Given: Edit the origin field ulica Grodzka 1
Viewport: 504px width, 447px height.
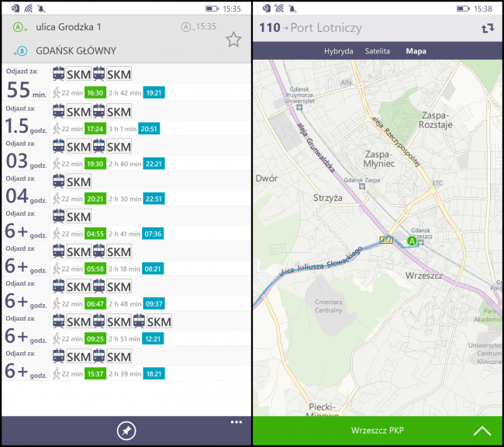Looking at the screenshot, I should [68, 27].
